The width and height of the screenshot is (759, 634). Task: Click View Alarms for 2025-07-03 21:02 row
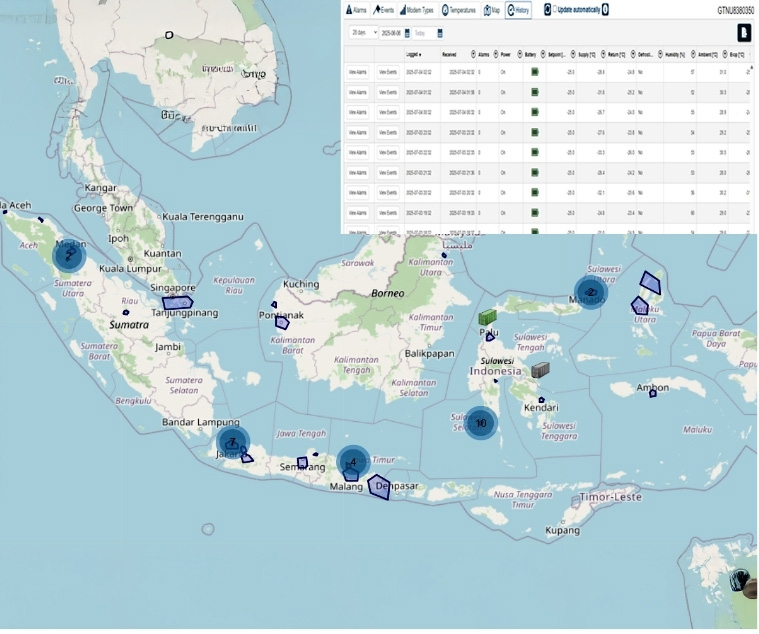(x=358, y=172)
